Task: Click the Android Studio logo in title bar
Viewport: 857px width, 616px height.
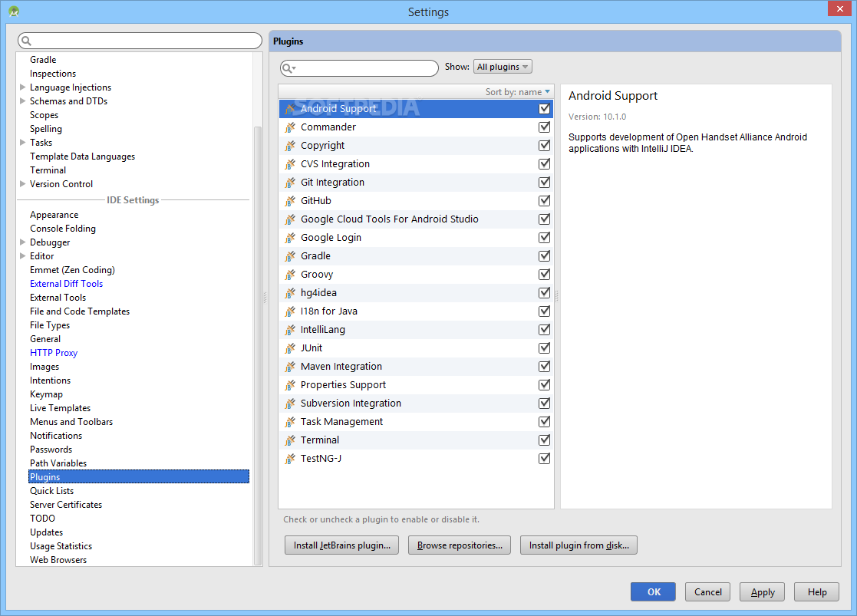Action: pos(14,12)
